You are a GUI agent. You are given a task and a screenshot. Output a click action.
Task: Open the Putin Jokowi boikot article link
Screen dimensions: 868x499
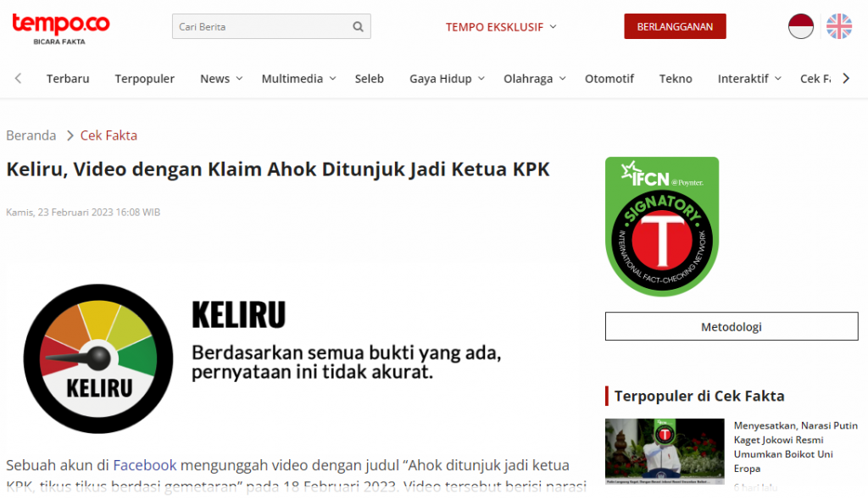[795, 447]
